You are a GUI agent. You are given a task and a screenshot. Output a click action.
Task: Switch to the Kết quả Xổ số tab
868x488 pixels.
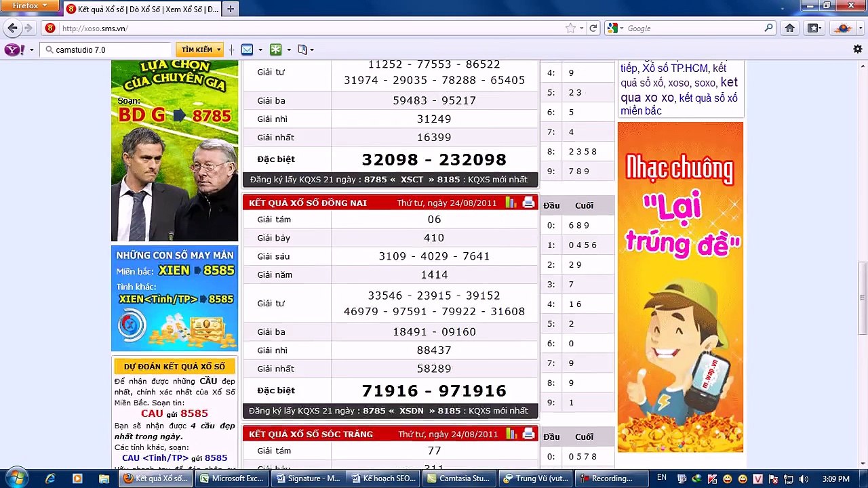pos(142,9)
